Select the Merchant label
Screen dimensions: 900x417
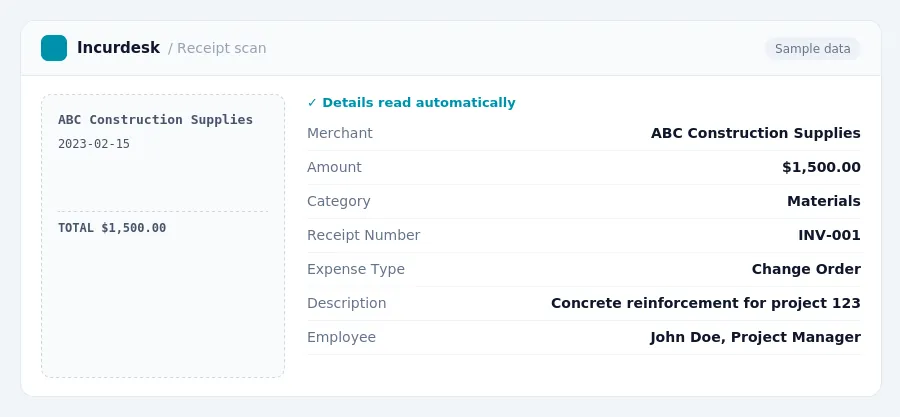point(340,133)
